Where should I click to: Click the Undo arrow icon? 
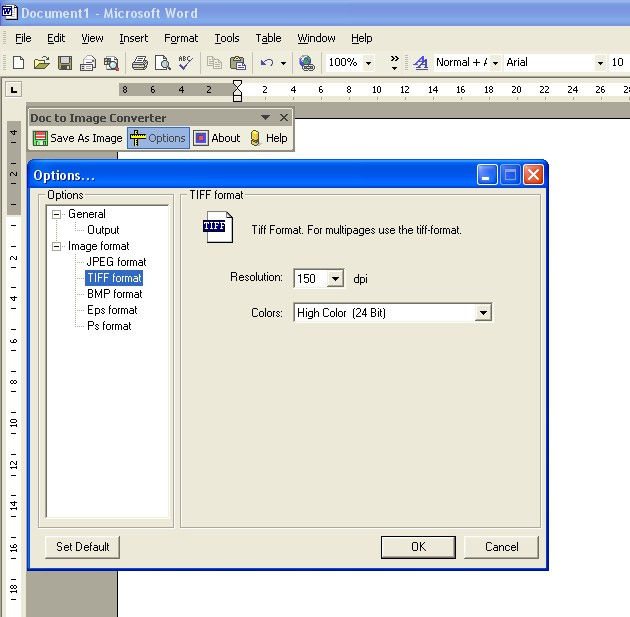(x=267, y=63)
